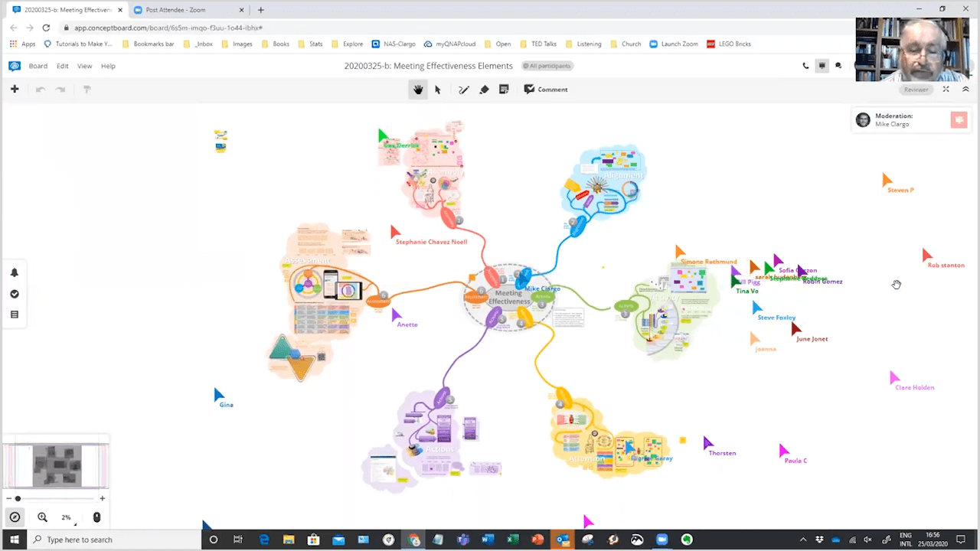Screen dimensions: 980x551
Task: Reload the page in the browser
Action: (x=46, y=28)
